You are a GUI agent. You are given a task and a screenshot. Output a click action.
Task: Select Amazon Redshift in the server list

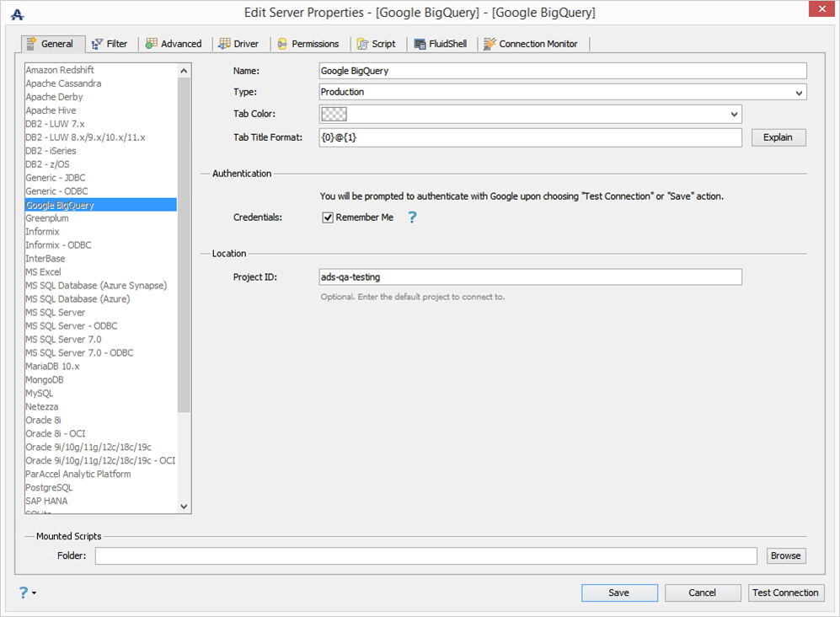[101, 70]
